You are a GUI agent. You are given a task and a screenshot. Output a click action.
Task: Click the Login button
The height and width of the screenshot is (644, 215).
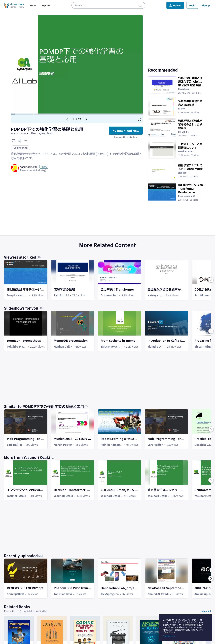(192, 5)
